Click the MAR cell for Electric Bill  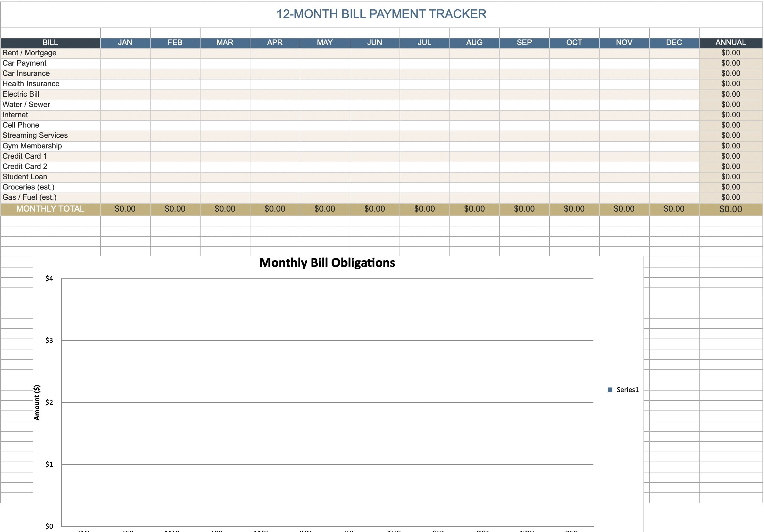click(x=225, y=94)
